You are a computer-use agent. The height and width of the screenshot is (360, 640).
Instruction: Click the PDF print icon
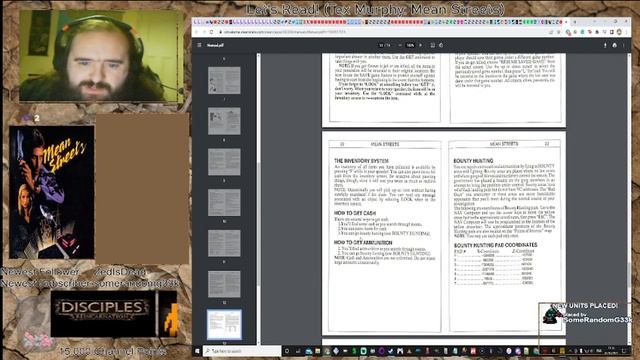[x=615, y=45]
